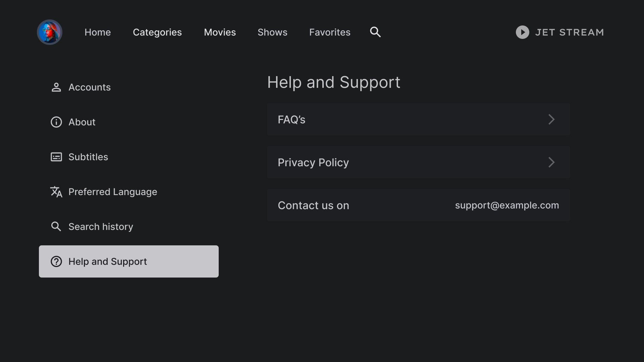Go to the Home tab
The height and width of the screenshot is (362, 644).
point(98,32)
